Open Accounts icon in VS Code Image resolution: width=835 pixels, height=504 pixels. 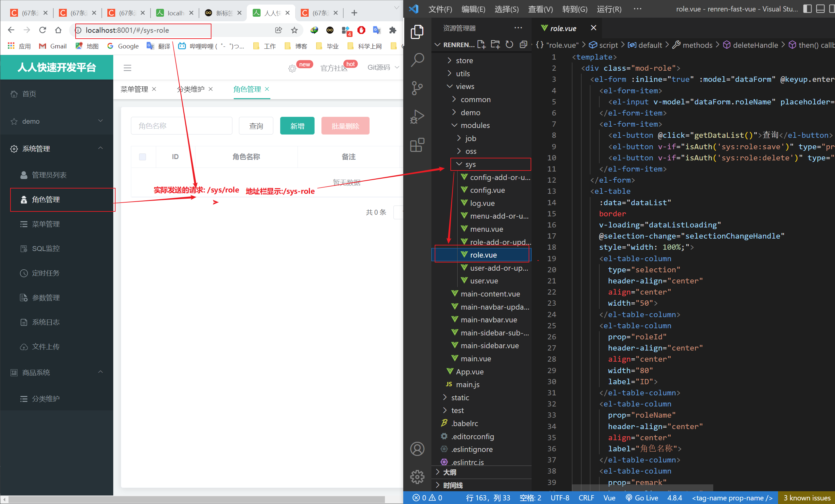pos(417,449)
